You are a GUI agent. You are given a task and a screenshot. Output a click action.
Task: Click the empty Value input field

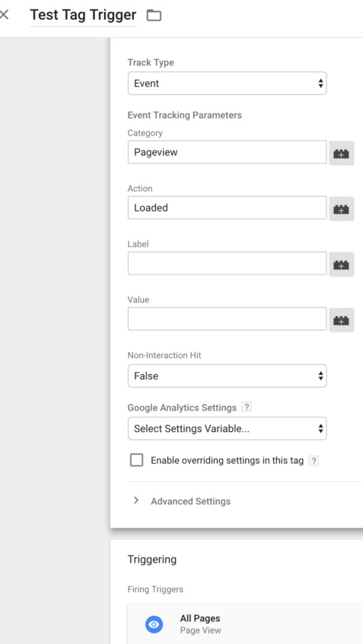(228, 319)
